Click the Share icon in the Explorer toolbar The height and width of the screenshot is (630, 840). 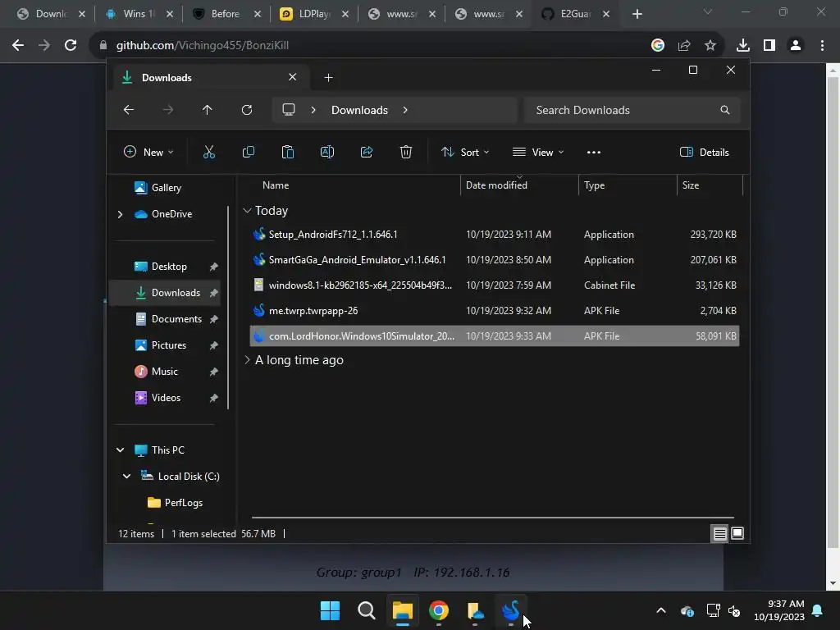(367, 152)
